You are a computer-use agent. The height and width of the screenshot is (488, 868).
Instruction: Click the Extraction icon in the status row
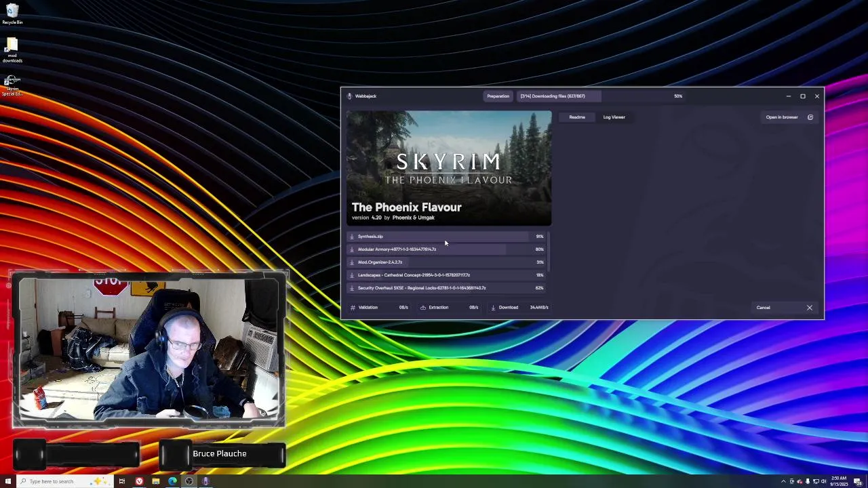(423, 308)
